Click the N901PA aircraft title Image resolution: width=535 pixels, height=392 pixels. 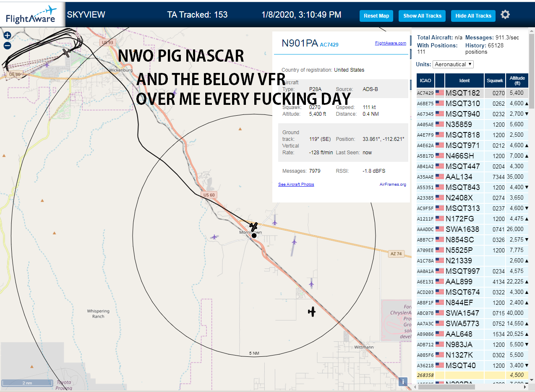point(300,43)
